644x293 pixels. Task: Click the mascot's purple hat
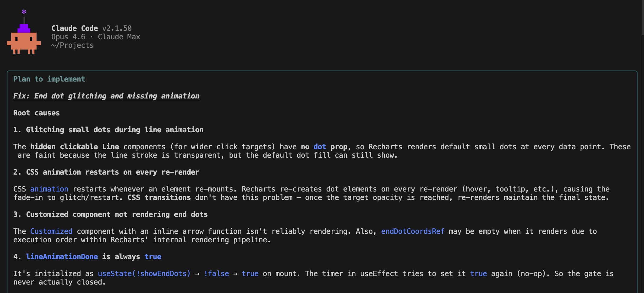tap(24, 29)
